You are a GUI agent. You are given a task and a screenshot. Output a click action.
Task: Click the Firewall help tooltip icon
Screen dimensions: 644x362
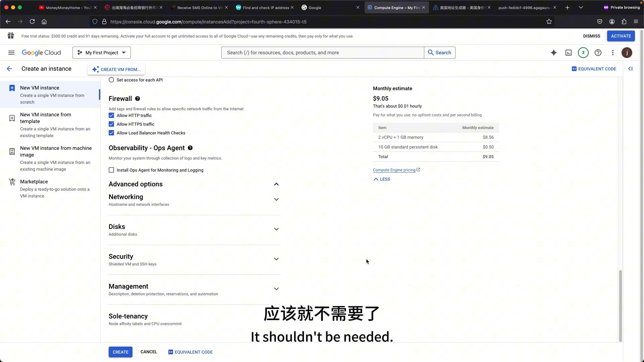click(x=138, y=99)
